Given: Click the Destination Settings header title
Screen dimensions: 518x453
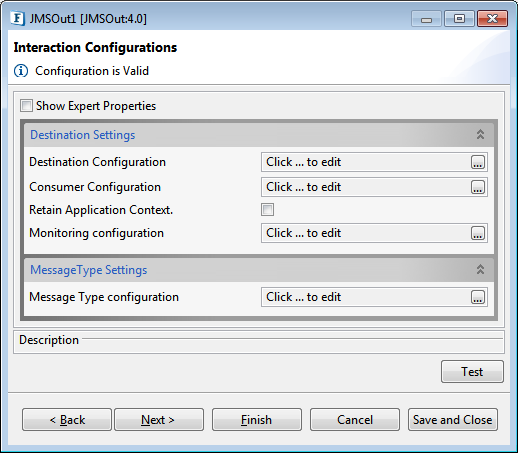Looking at the screenshot, I should pos(83,135).
